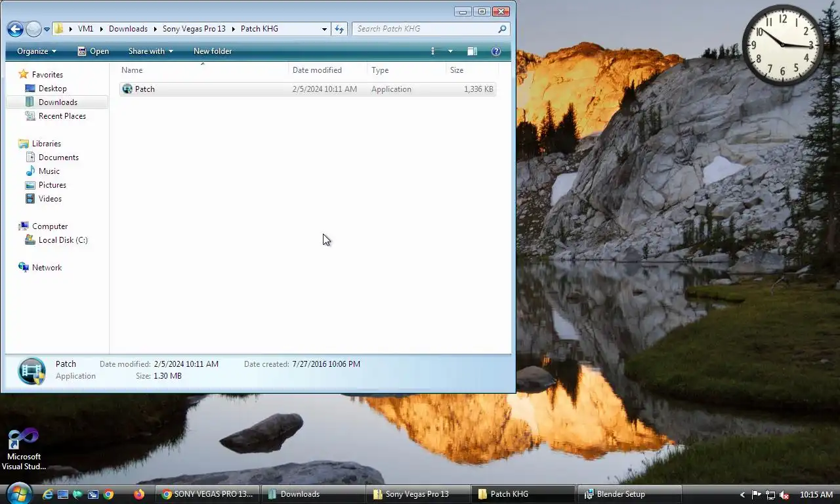Switch to Patch KHG taskbar button
This screenshot has width=840, height=504.
coord(523,494)
